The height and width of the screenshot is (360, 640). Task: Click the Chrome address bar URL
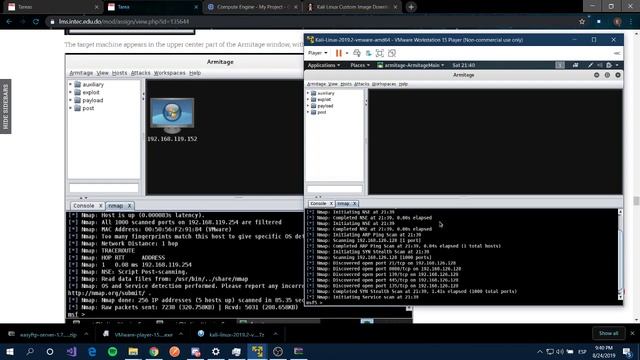click(124, 22)
